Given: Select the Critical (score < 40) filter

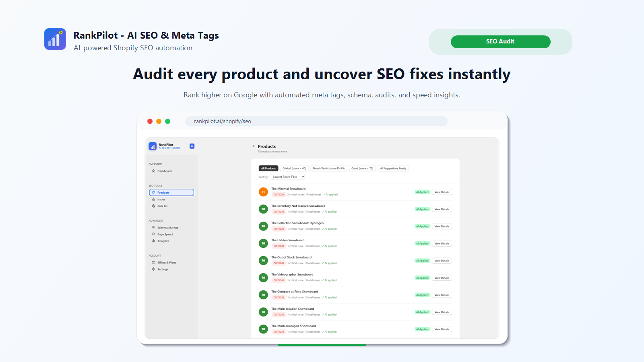Looking at the screenshot, I should coord(294,169).
